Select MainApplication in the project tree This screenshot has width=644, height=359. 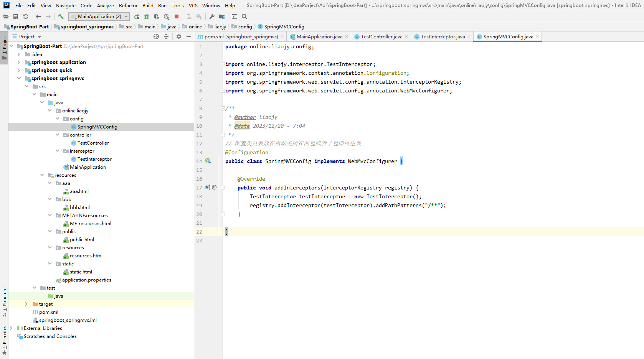(88, 167)
